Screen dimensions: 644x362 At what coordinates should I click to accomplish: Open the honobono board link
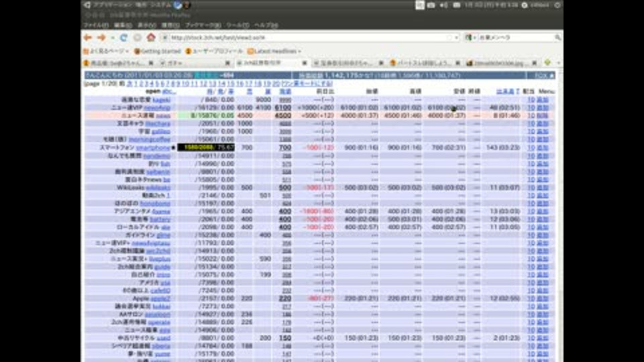point(155,203)
